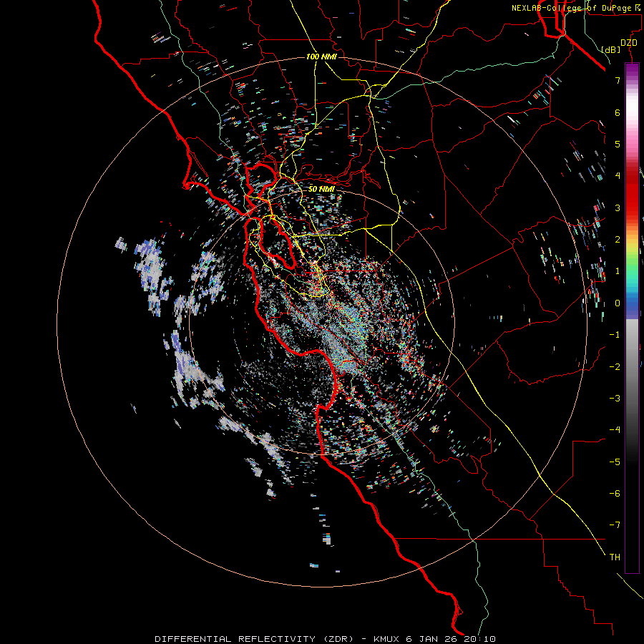
Task: Select the 50 NMI range ring label
Action: pyautogui.click(x=321, y=189)
